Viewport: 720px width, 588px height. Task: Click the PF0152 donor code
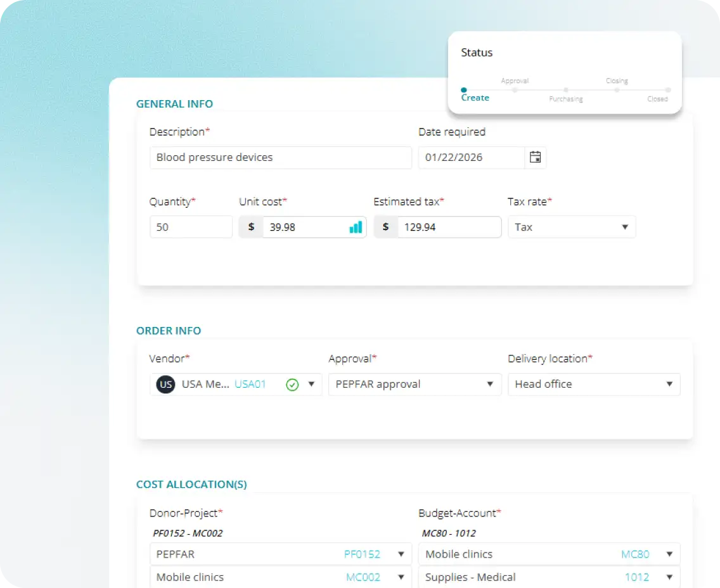pos(362,554)
